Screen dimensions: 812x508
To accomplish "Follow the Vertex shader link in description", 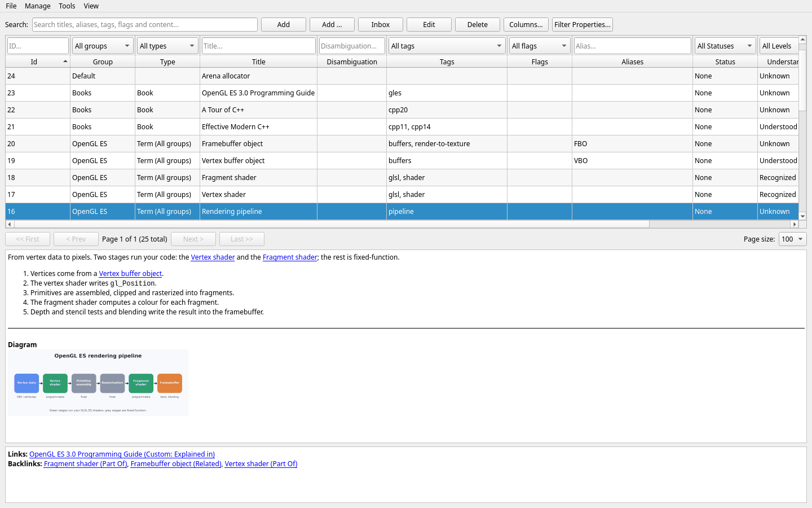I will pos(213,257).
